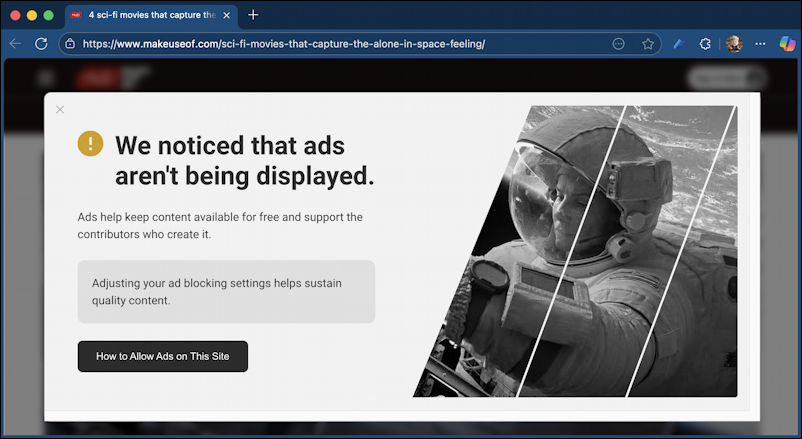Close the sci-fi movies tab
This screenshot has width=802, height=439.
tap(227, 15)
